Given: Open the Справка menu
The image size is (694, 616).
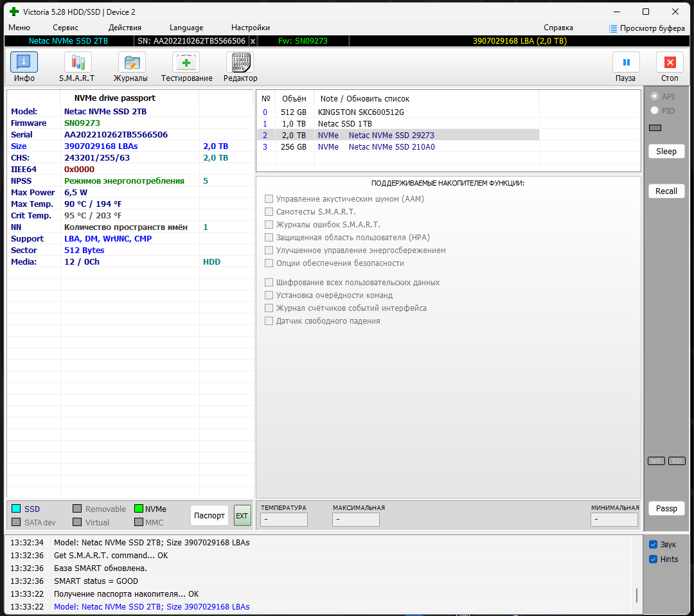Looking at the screenshot, I should coord(558,28).
